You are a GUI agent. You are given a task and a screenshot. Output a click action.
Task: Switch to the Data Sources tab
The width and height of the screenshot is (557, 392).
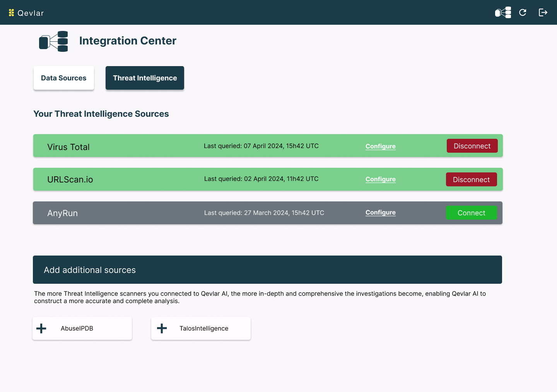click(x=63, y=78)
